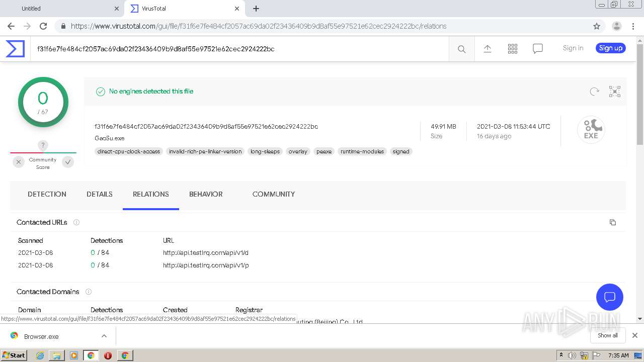Image resolution: width=644 pixels, height=362 pixels.
Task: Click the signed tag
Action: [401, 151]
